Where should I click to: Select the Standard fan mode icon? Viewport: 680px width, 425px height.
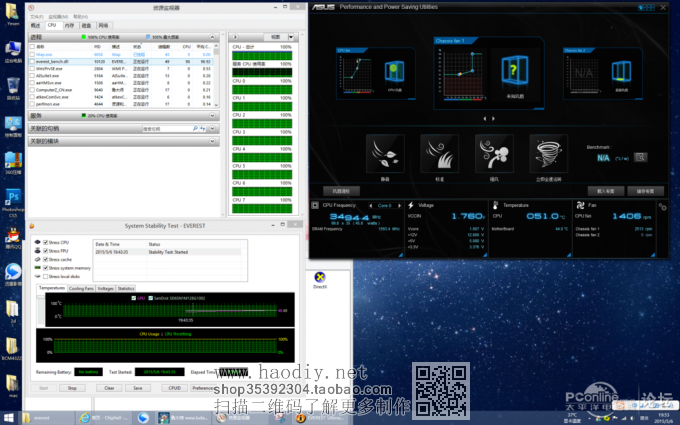click(439, 154)
